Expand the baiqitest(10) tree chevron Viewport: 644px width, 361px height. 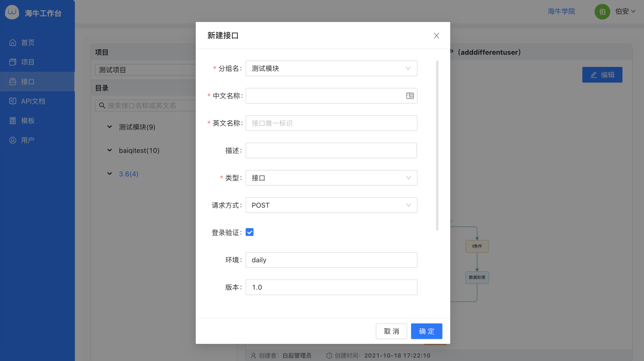tap(109, 150)
